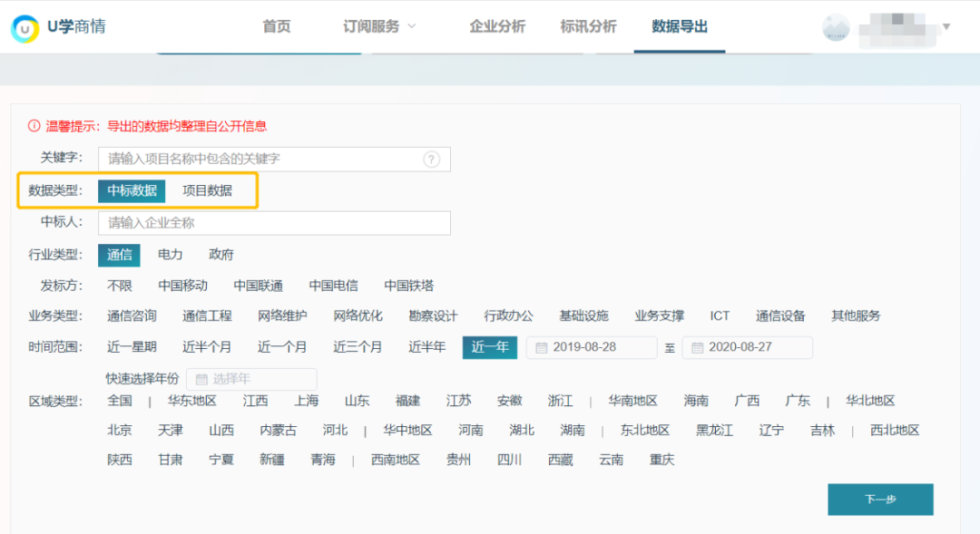Filter issuer by 中国移动
Viewport: 980px width, 534px height.
182,286
